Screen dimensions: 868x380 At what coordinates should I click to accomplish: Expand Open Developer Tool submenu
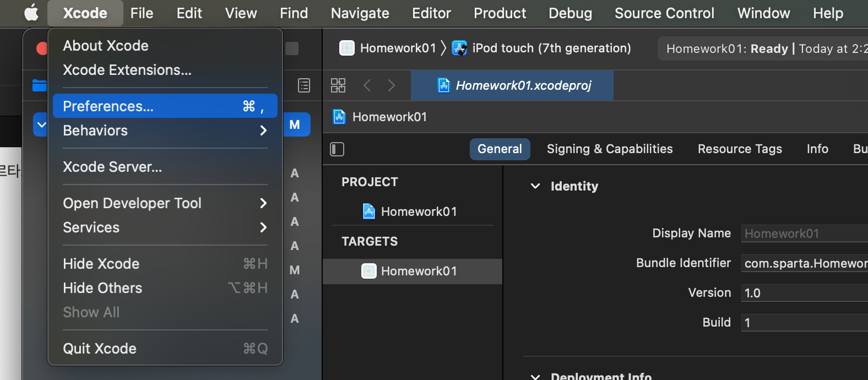pyautogui.click(x=165, y=203)
